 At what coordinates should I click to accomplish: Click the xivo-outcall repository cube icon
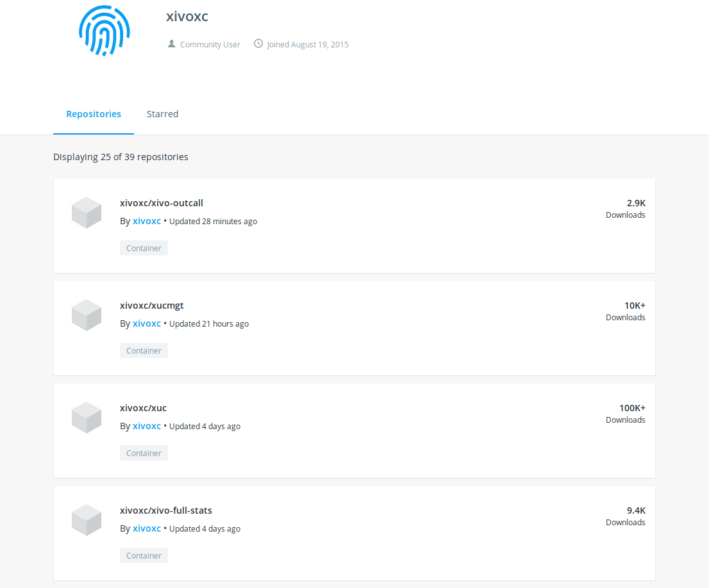pyautogui.click(x=87, y=213)
